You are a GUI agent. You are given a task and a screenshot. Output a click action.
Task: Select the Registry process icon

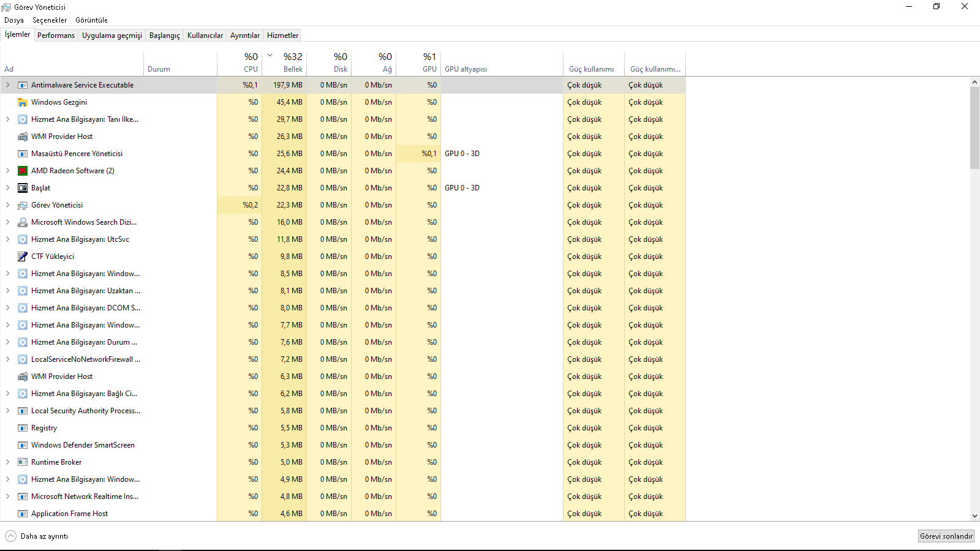click(x=23, y=428)
